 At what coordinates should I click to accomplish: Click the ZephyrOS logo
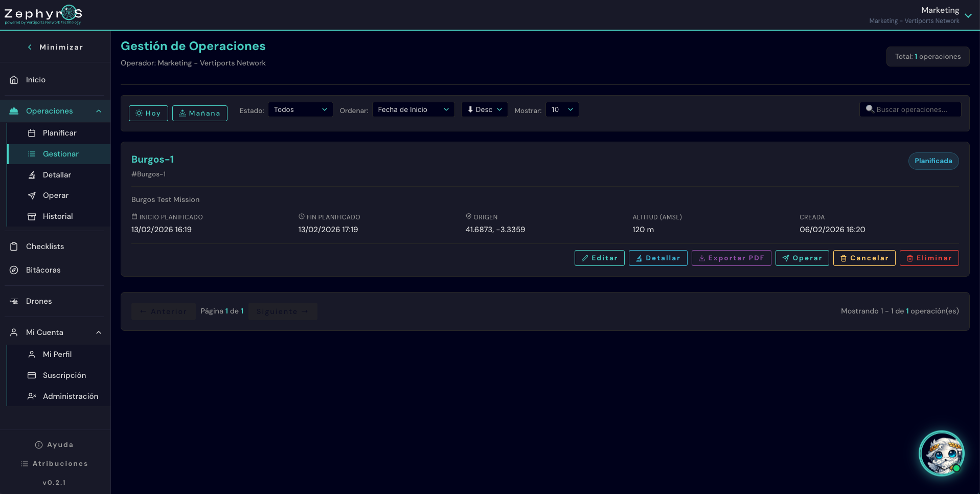tap(43, 14)
